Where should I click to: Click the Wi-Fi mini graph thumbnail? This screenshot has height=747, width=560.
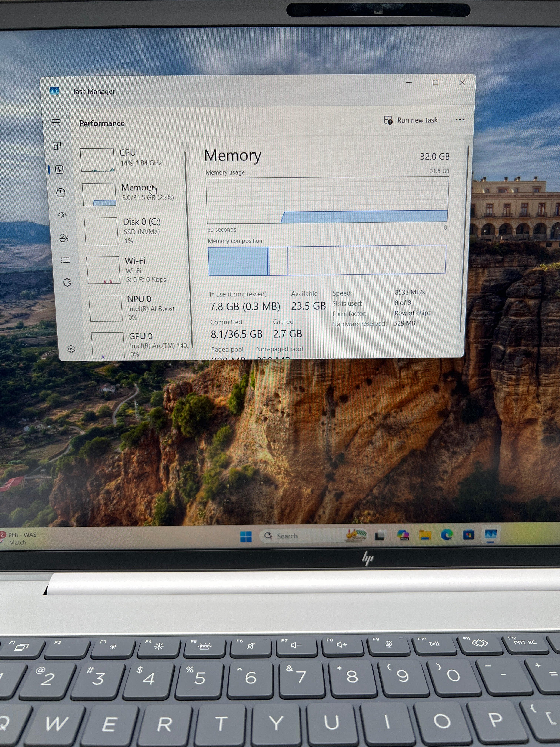[104, 270]
